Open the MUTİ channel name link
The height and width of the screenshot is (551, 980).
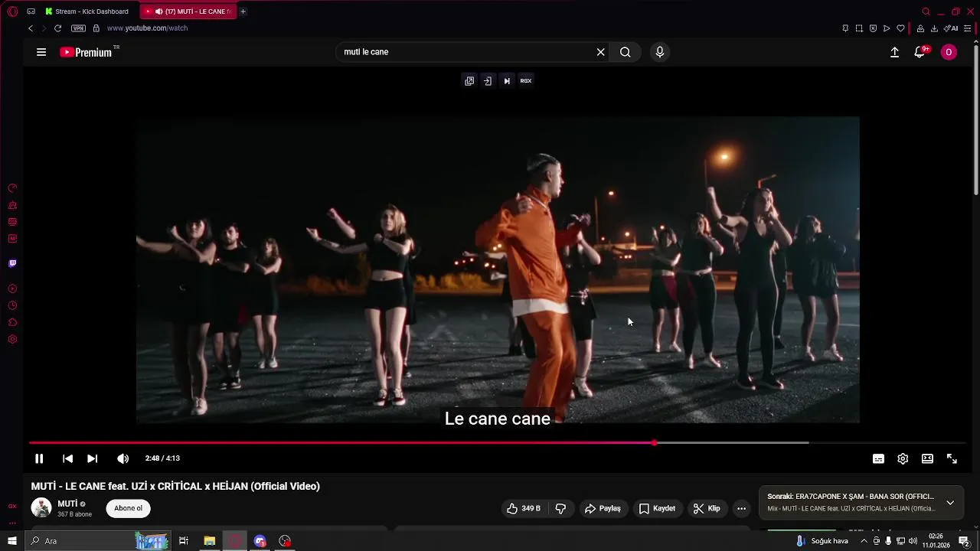[x=67, y=504]
